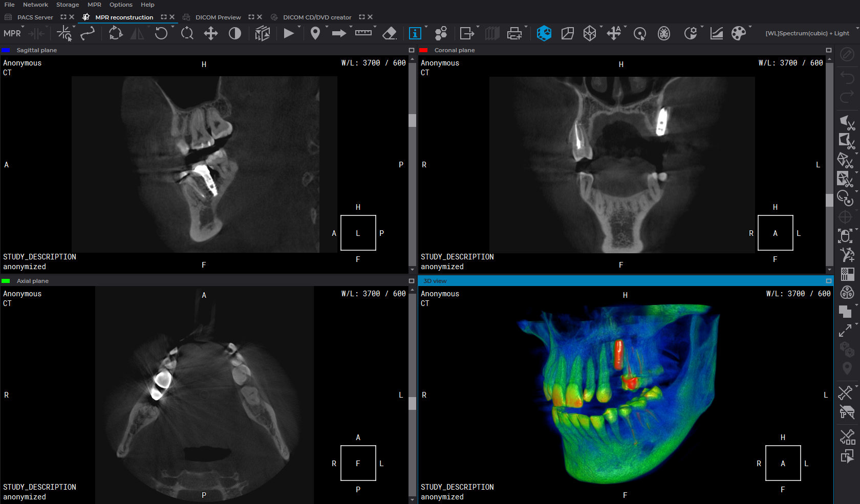
Task: Select the ruler measurement tool
Action: pyautogui.click(x=363, y=33)
